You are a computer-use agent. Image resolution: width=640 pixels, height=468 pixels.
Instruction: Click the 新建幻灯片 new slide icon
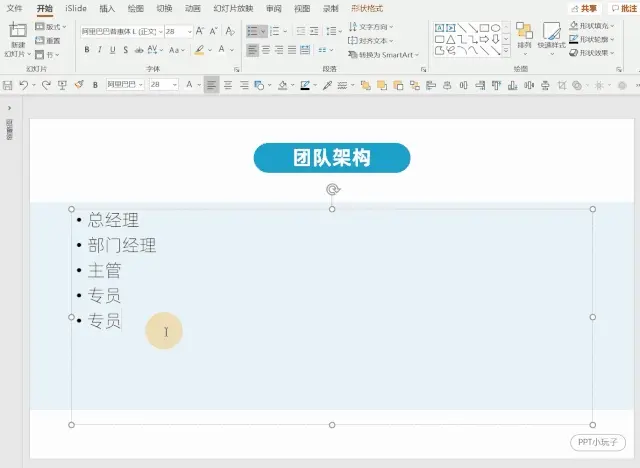[x=18, y=31]
